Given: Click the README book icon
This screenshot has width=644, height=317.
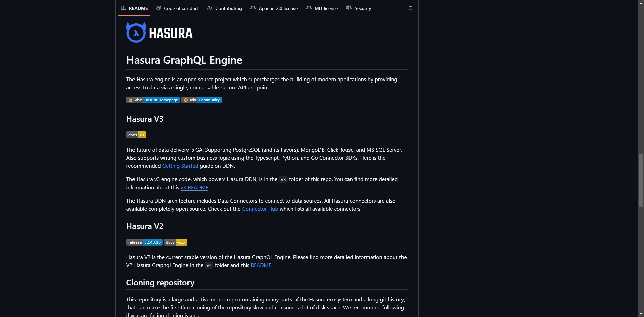Looking at the screenshot, I should (124, 8).
